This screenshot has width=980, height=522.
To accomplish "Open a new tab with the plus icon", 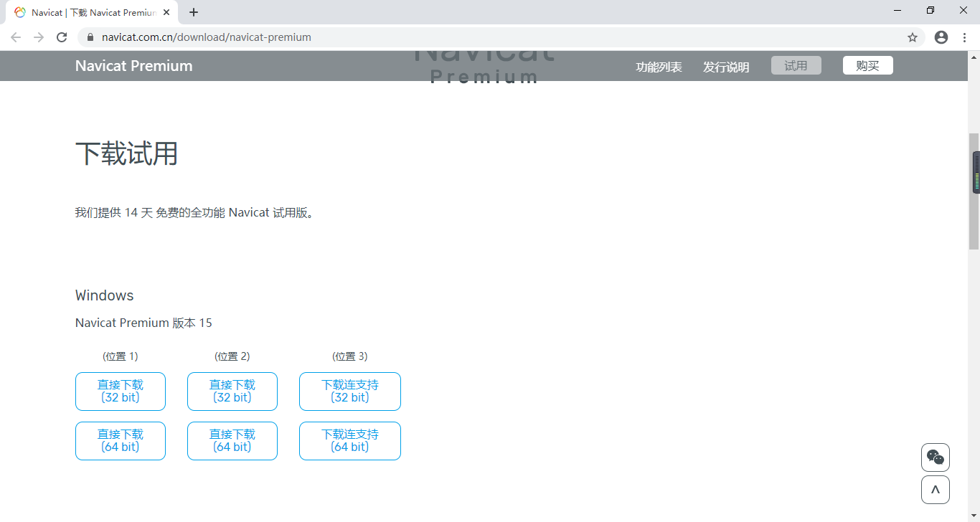I will [194, 12].
